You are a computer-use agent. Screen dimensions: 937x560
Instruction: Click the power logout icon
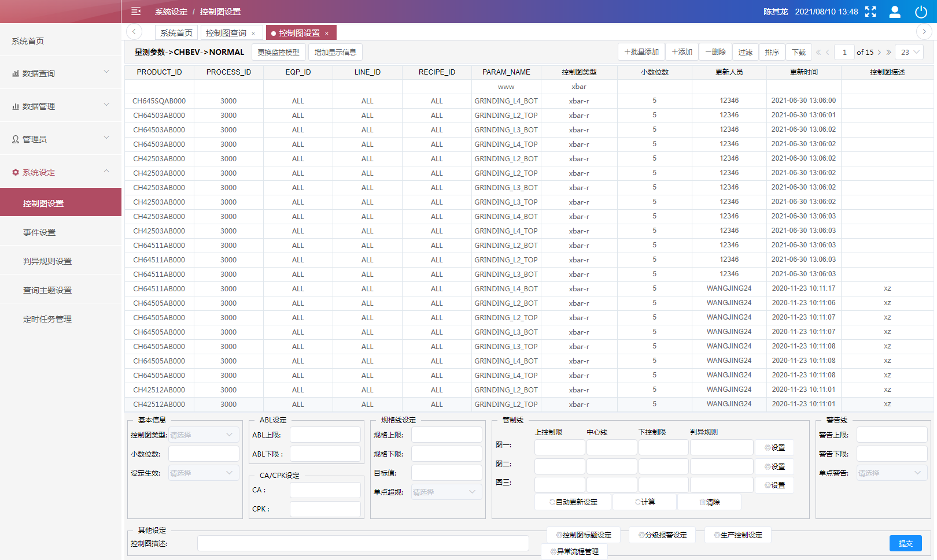(x=921, y=12)
